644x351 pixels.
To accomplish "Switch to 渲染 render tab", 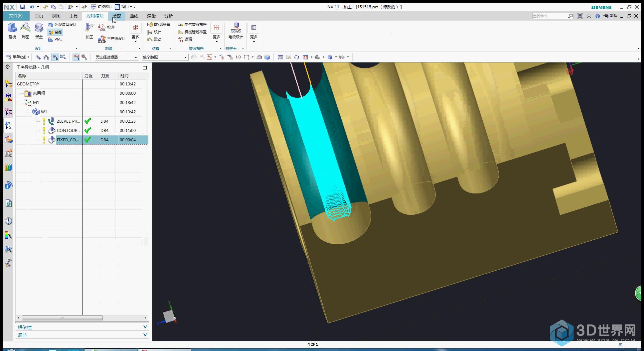I will (151, 16).
